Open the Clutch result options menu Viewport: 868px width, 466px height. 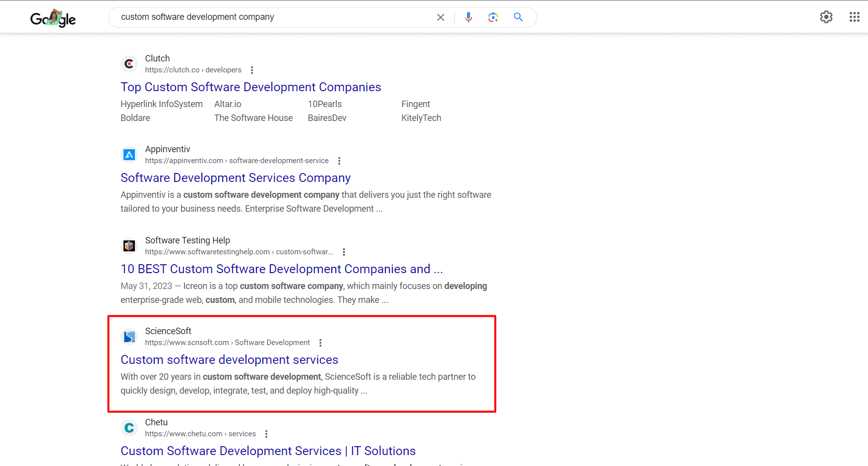pos(252,70)
